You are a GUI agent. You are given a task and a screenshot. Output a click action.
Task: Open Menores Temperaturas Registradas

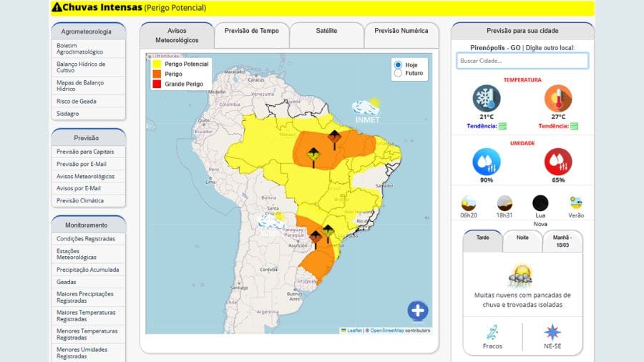(88, 334)
